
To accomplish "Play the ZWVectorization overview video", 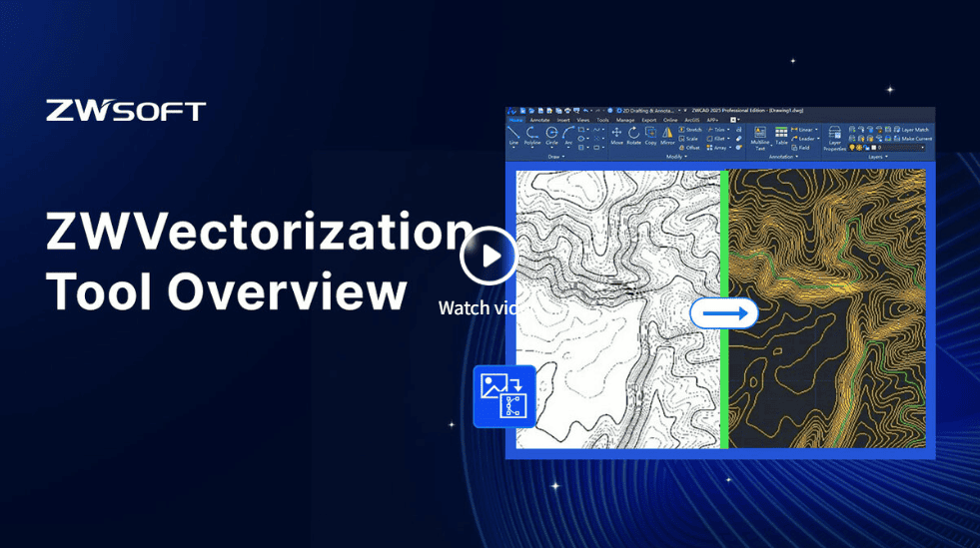I will tap(489, 256).
